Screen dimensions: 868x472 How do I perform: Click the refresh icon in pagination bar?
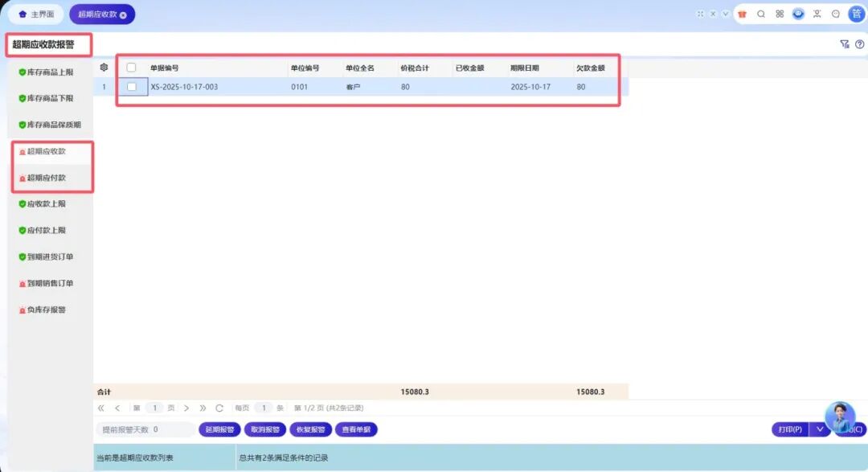[x=219, y=408]
